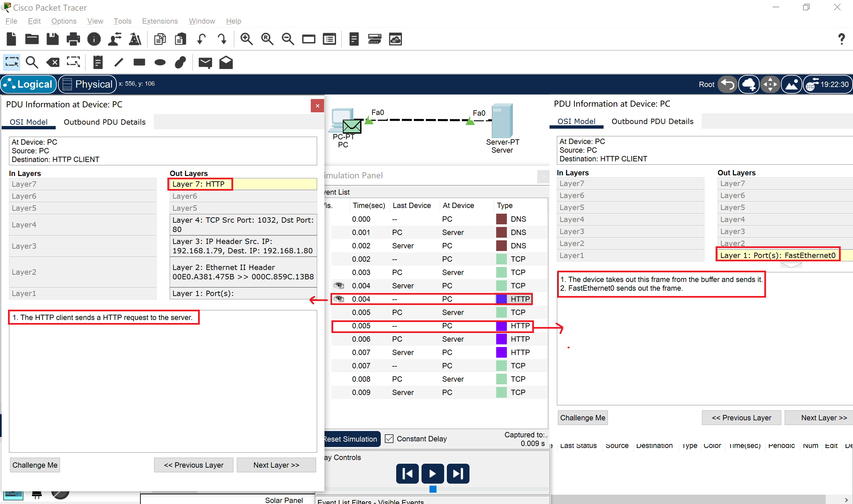
Task: Expand Out Layers Layer 4 TCP entry
Action: (x=242, y=224)
